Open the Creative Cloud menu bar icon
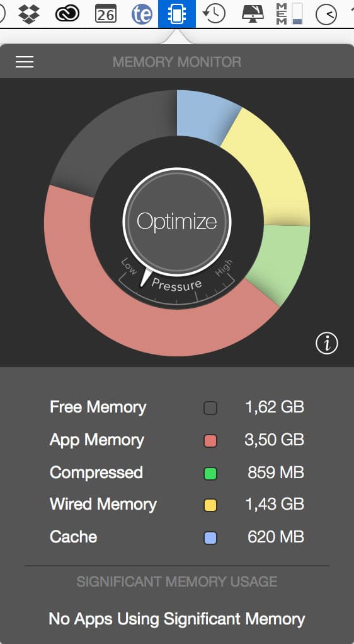The image size is (354, 644). pos(67,15)
